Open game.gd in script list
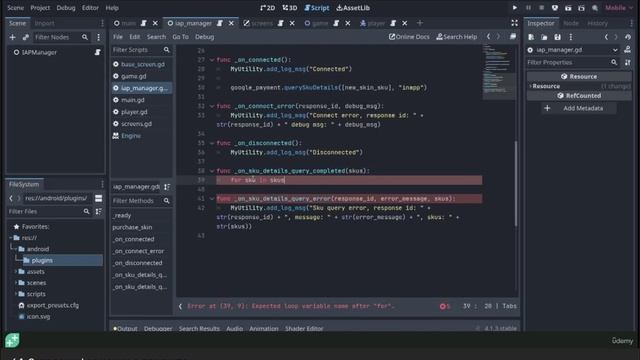This screenshot has height=360, width=640. pyautogui.click(x=133, y=76)
